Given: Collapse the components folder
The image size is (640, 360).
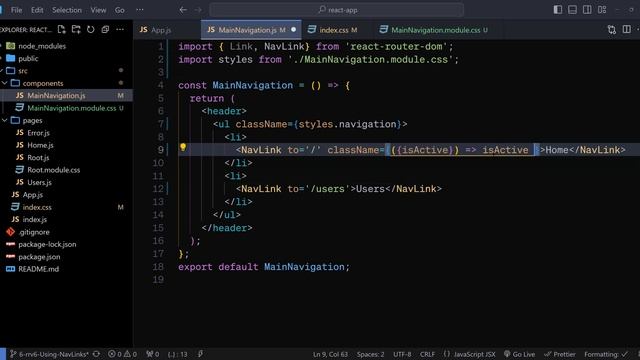Looking at the screenshot, I should click(x=42, y=83).
